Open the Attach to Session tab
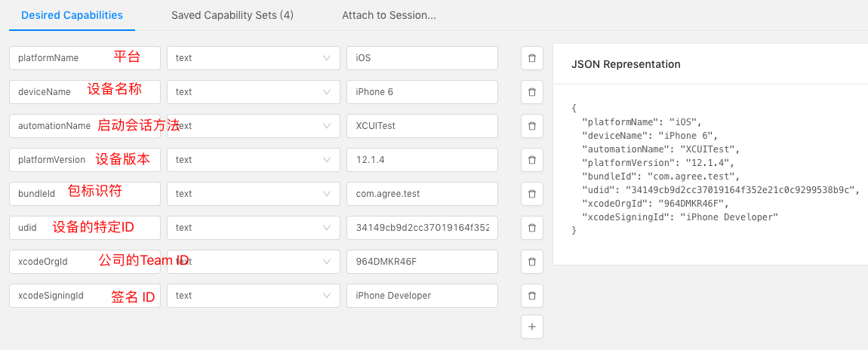This screenshot has width=868, height=350. point(389,16)
